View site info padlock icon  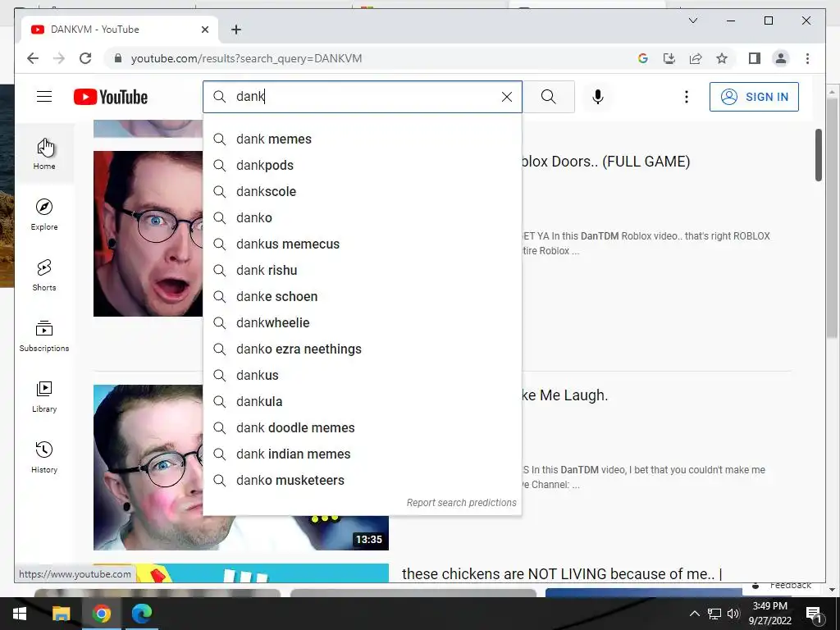click(118, 58)
